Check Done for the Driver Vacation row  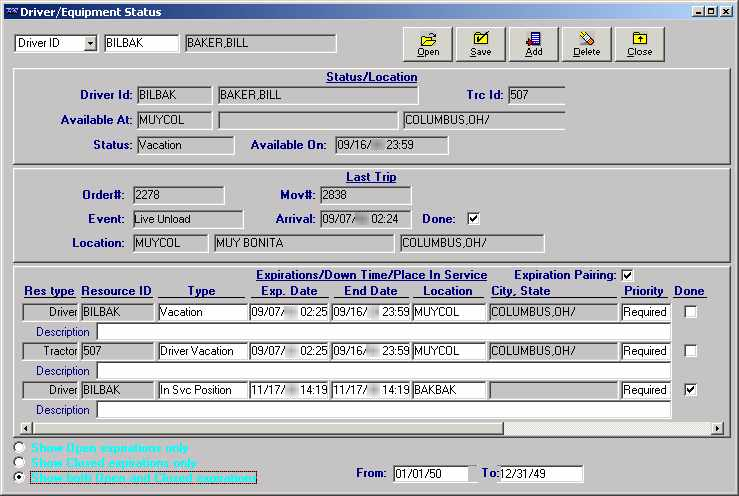tap(690, 351)
